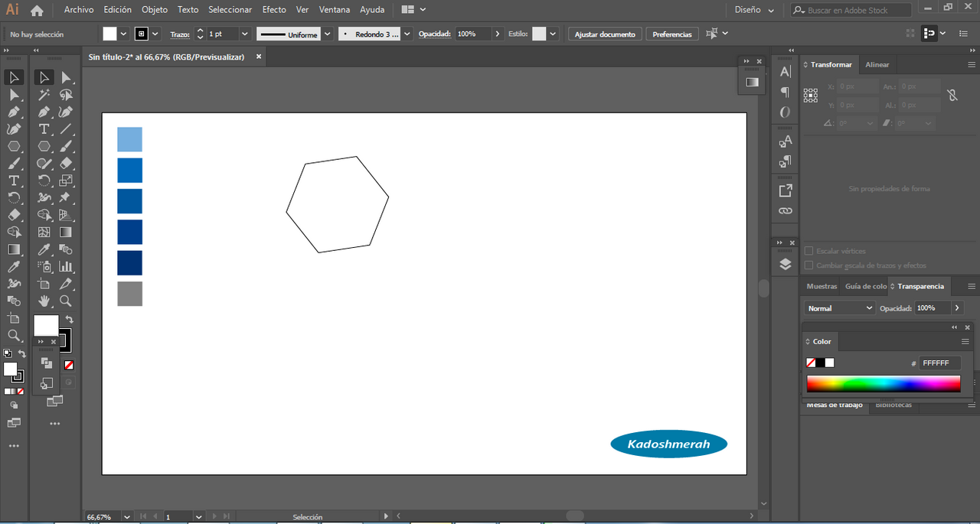Open the Color panel options menu

pos(965,341)
